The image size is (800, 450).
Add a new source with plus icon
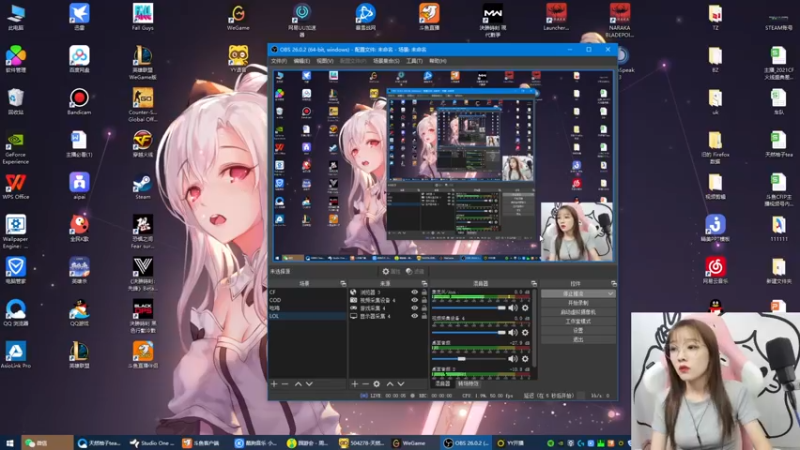pos(355,384)
